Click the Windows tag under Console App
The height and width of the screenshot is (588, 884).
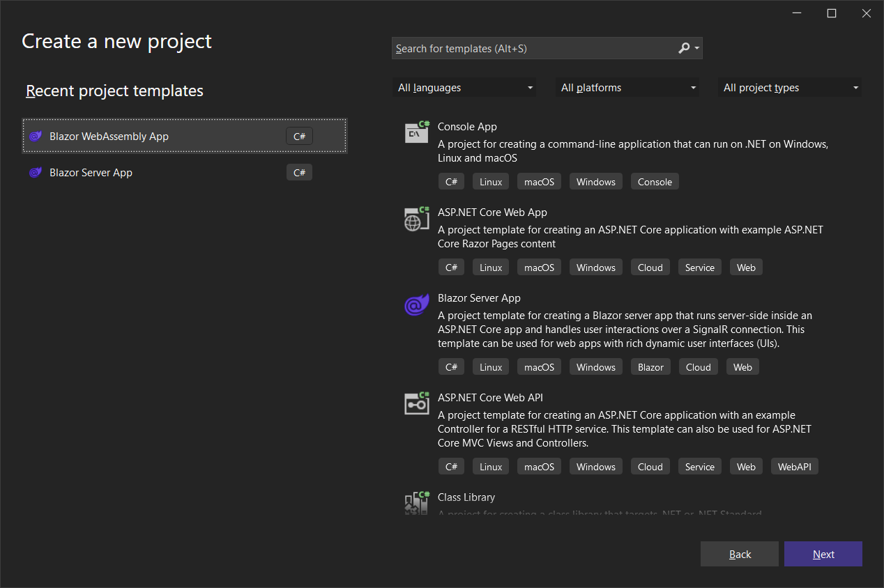pyautogui.click(x=596, y=182)
